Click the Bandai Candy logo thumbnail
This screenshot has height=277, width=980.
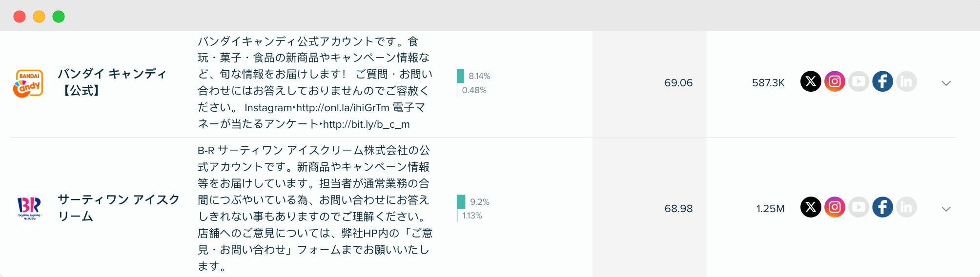pos(28,83)
